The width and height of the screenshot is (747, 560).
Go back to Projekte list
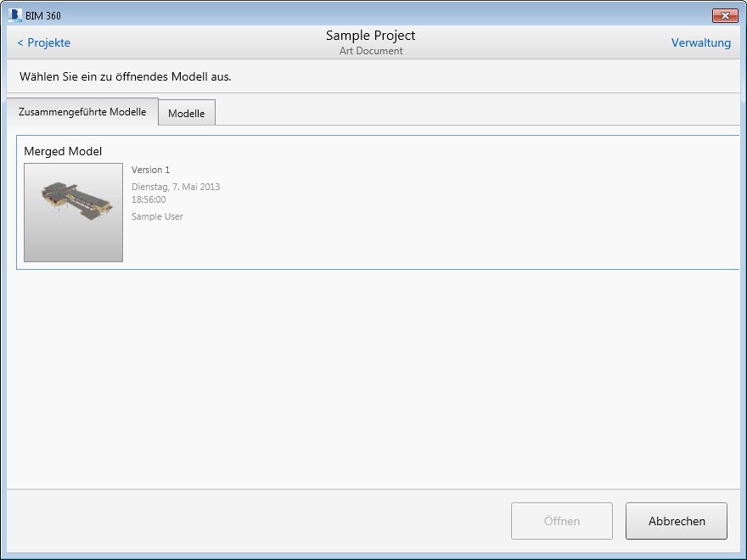[x=44, y=43]
